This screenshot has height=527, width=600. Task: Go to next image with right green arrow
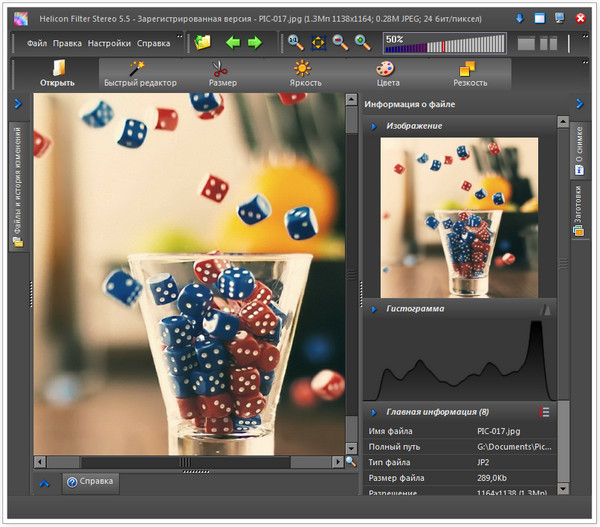pos(255,42)
